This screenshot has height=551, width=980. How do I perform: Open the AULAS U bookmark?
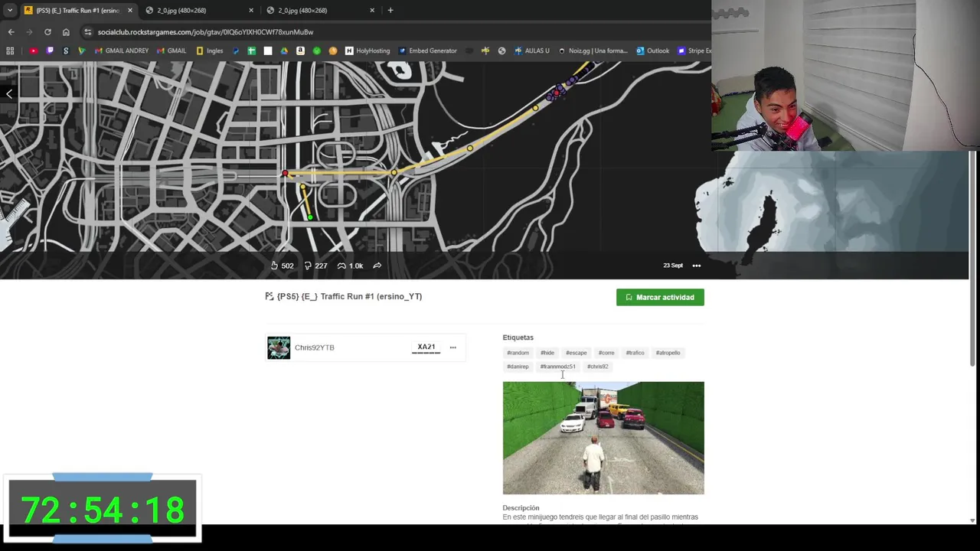(532, 51)
